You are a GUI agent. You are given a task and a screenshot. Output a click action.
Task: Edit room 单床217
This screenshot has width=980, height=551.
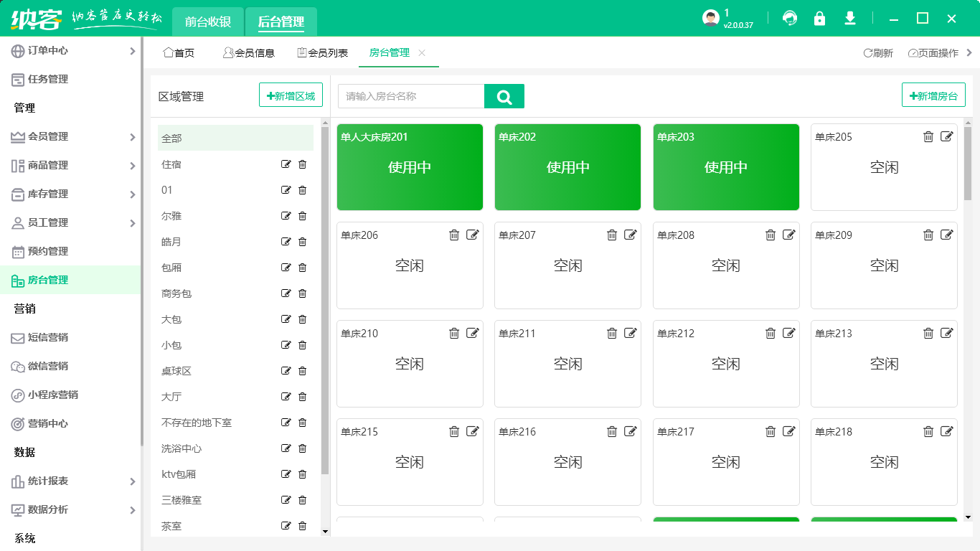[789, 431]
